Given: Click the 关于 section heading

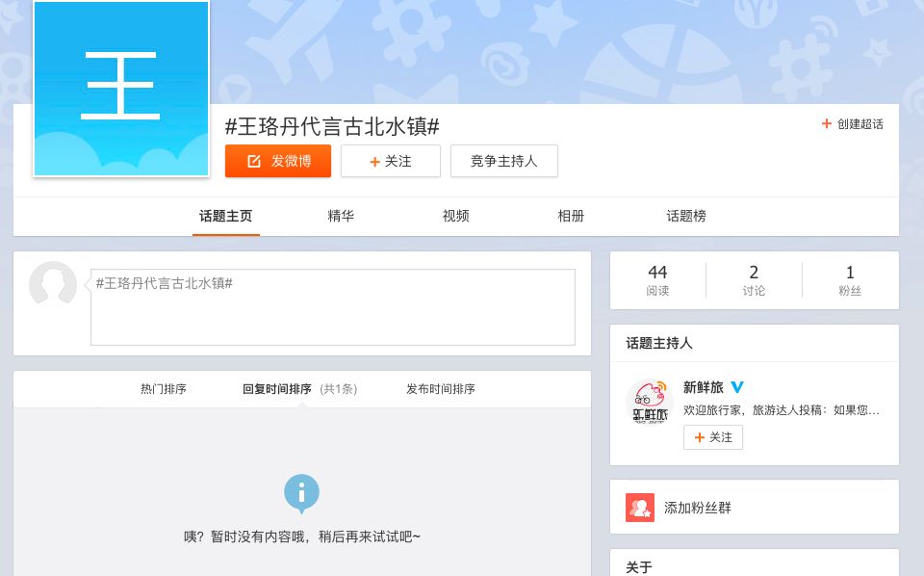Looking at the screenshot, I should [639, 567].
